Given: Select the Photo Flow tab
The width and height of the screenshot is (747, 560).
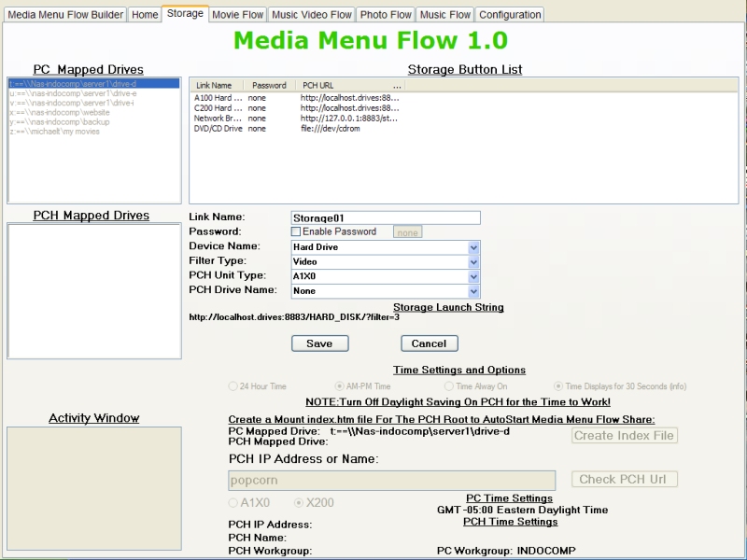Looking at the screenshot, I should pos(386,15).
